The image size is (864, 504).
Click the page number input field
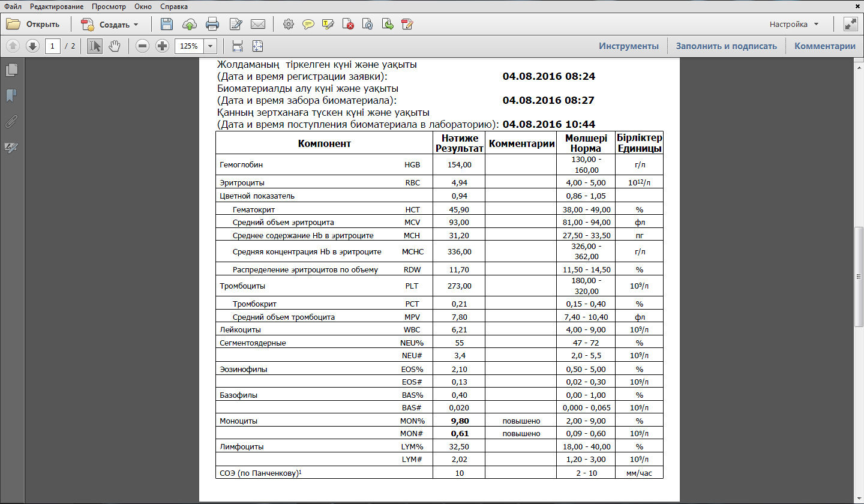coord(53,46)
